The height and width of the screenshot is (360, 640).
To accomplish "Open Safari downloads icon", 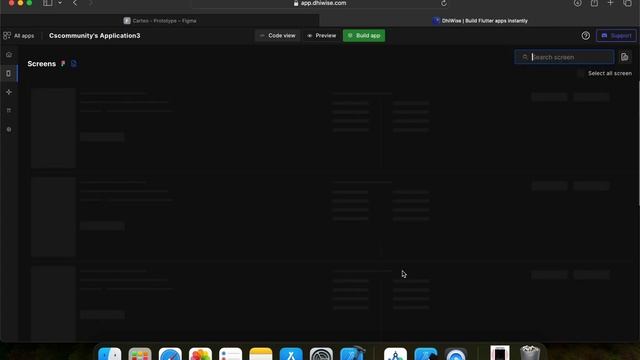I will (x=578, y=3).
